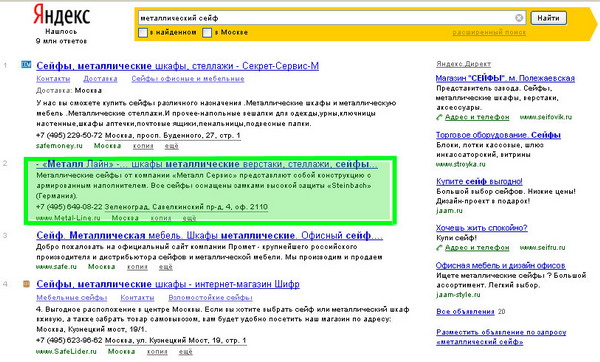Click the phone icon beside the seifovik.ru ad address
Screen dimensions: 600x362
tap(439, 117)
